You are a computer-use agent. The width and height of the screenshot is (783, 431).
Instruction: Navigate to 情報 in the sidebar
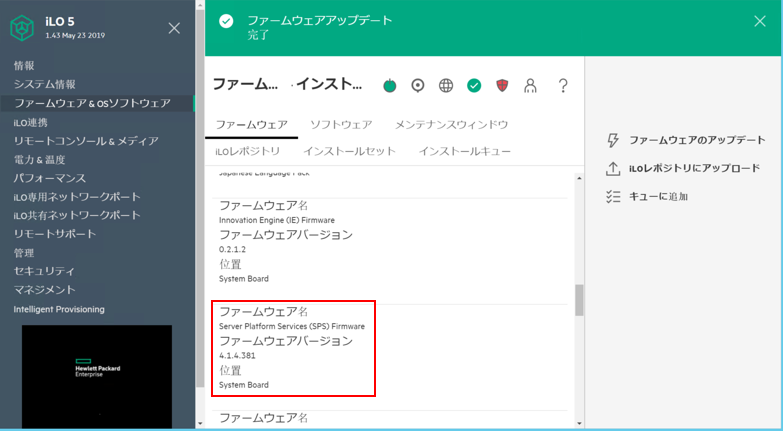coord(24,65)
